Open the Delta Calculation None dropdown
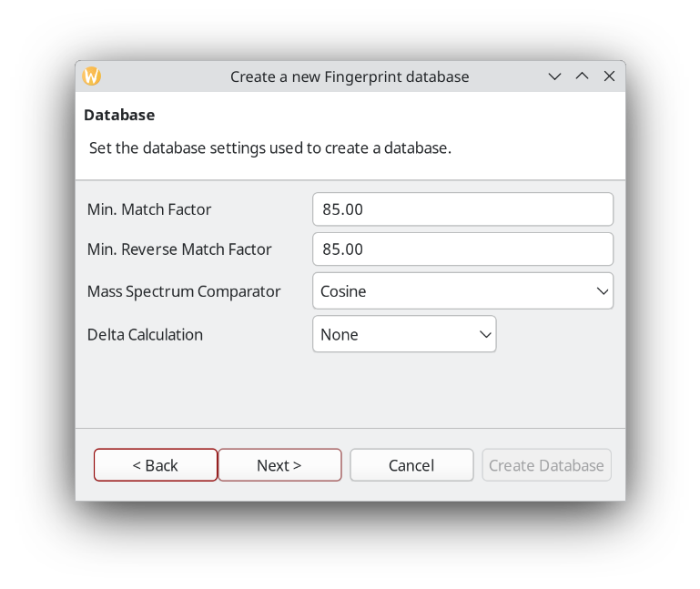Viewport: 700px width, 589px height. [x=404, y=334]
